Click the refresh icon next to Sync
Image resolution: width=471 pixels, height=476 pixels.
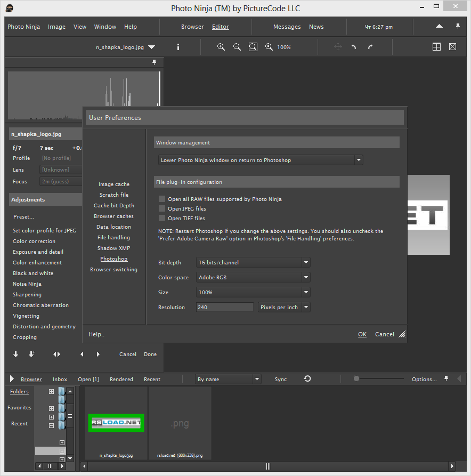pyautogui.click(x=307, y=378)
